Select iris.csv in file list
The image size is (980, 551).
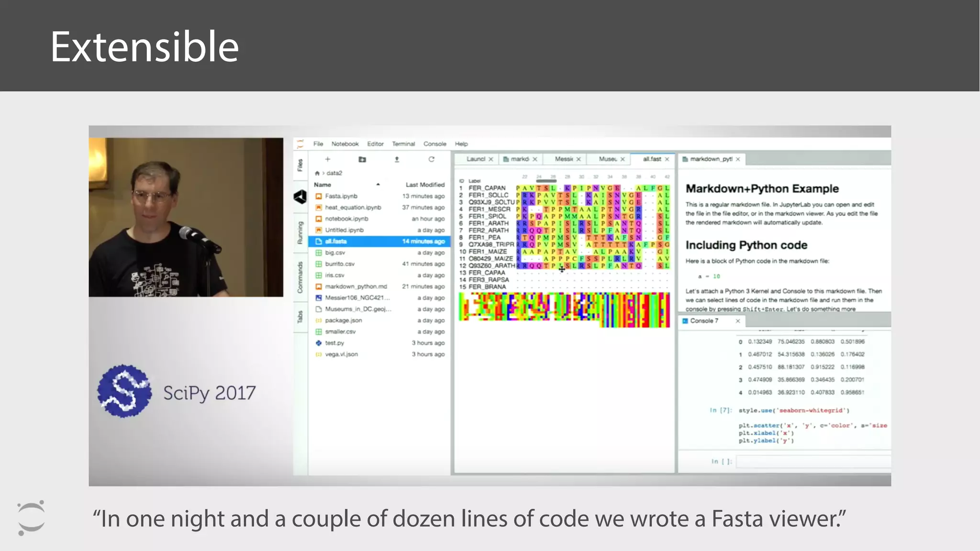pyautogui.click(x=379, y=275)
